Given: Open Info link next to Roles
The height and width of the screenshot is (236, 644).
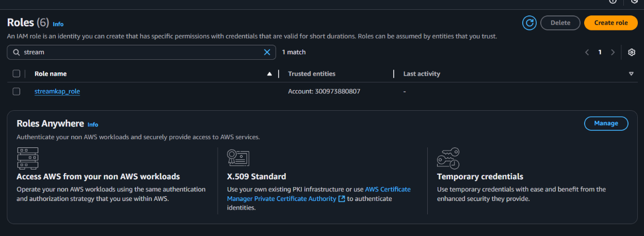Looking at the screenshot, I should [x=58, y=24].
